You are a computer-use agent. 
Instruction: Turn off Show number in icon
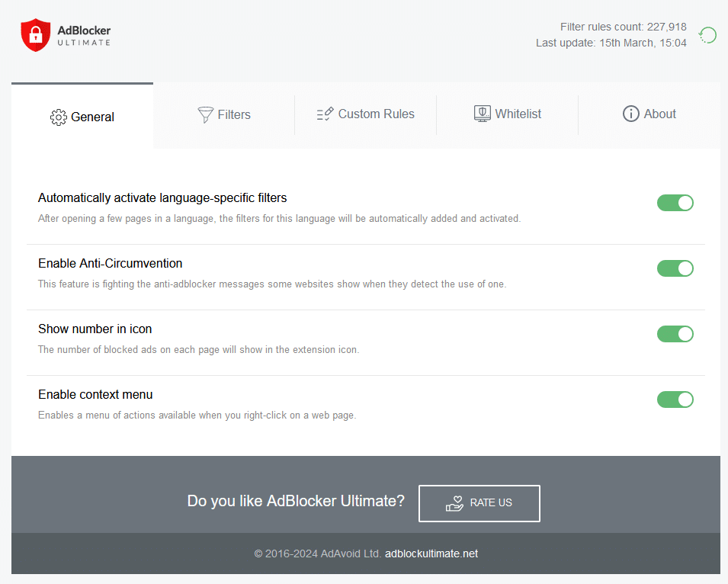(x=675, y=334)
